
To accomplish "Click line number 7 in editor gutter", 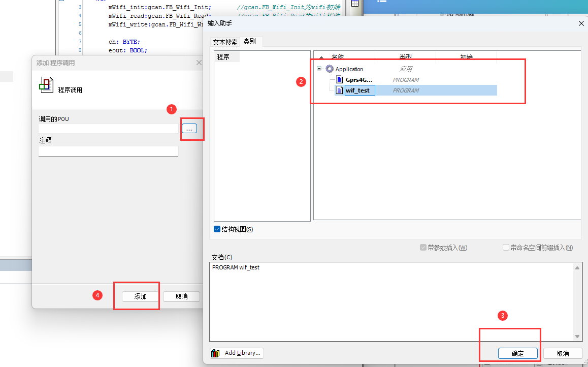I will [x=80, y=41].
